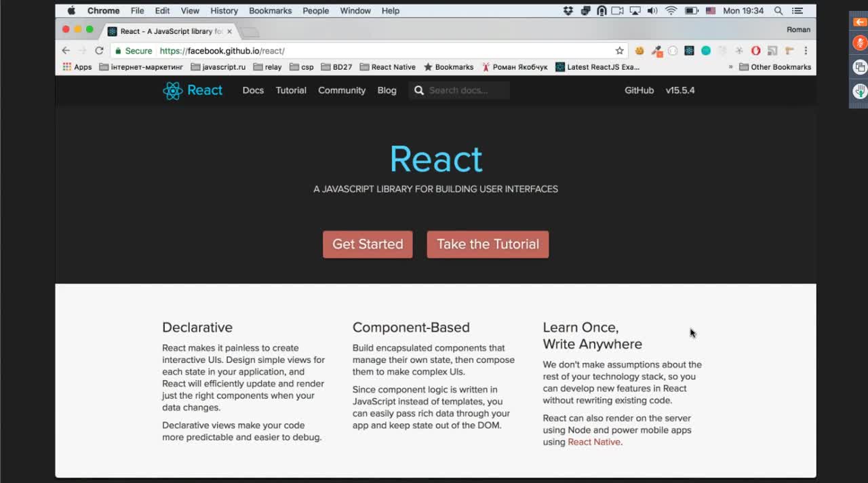
Task: Click the Dropbox menu bar icon
Action: (568, 11)
